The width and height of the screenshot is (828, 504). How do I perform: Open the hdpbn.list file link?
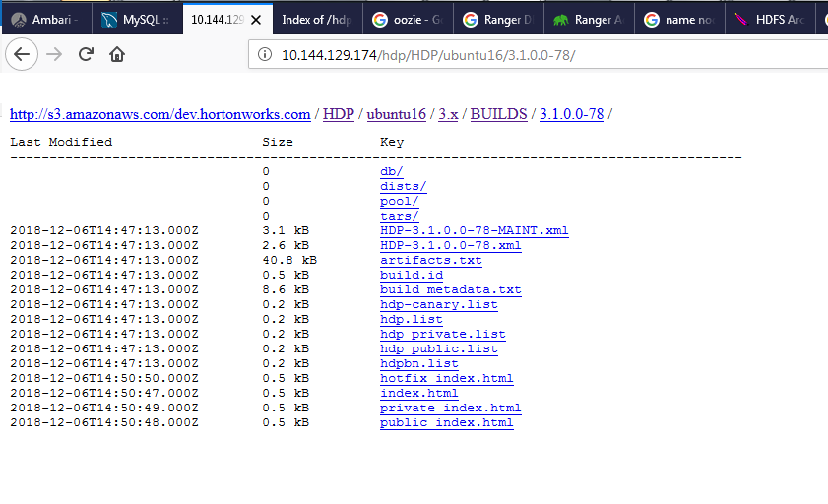(419, 363)
